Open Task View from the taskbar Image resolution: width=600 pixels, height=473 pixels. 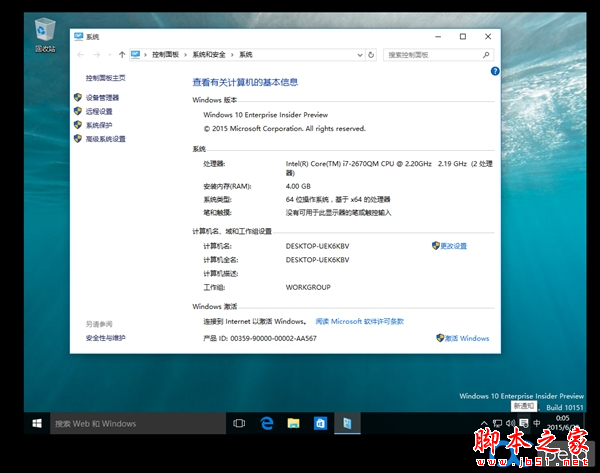point(239,423)
